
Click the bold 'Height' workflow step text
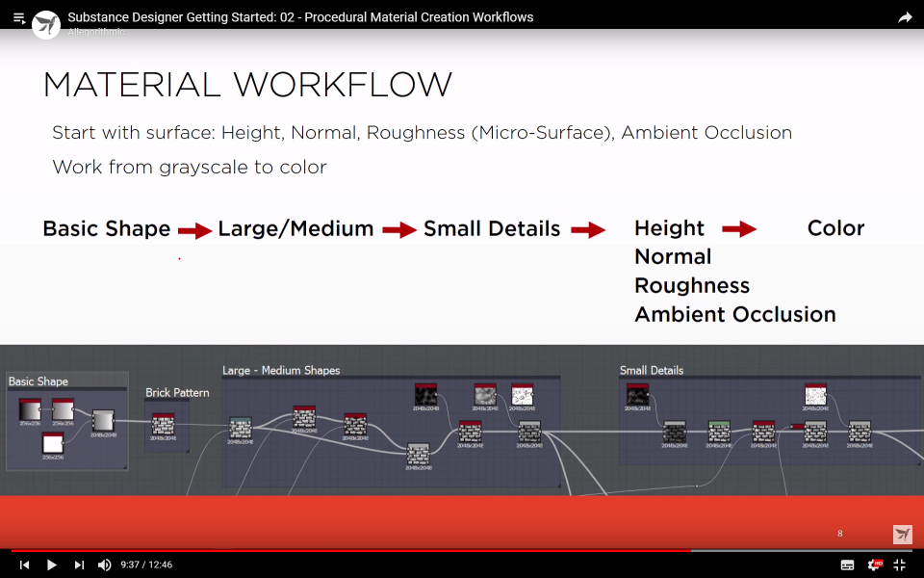(x=670, y=229)
